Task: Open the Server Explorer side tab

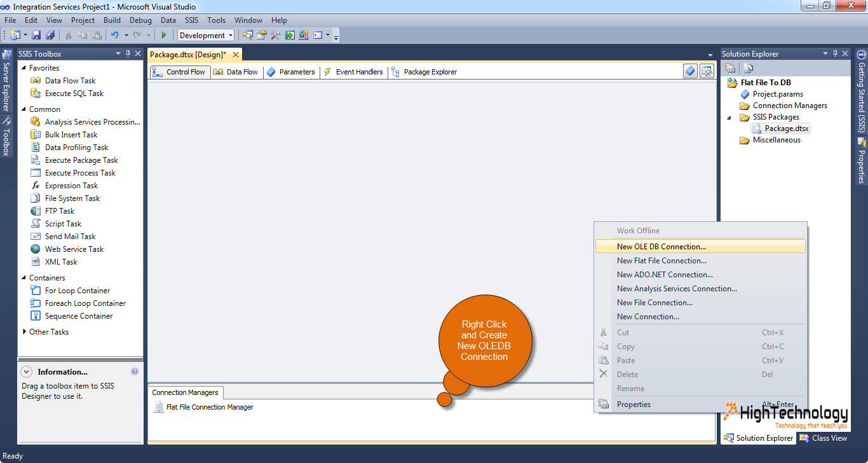Action: click(6, 81)
